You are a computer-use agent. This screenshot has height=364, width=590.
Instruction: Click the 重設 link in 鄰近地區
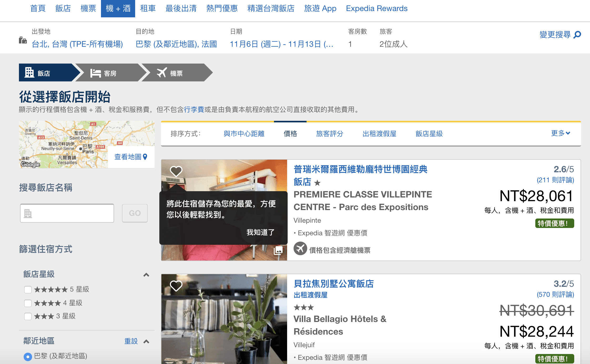131,341
